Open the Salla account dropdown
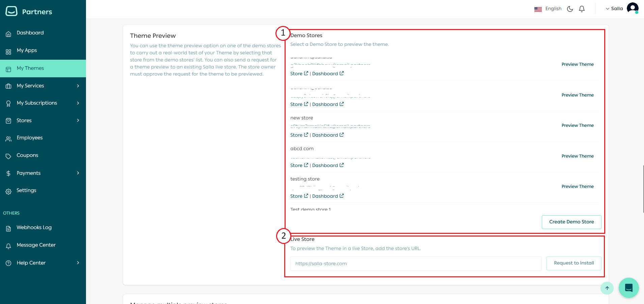The image size is (644, 304). click(x=614, y=9)
